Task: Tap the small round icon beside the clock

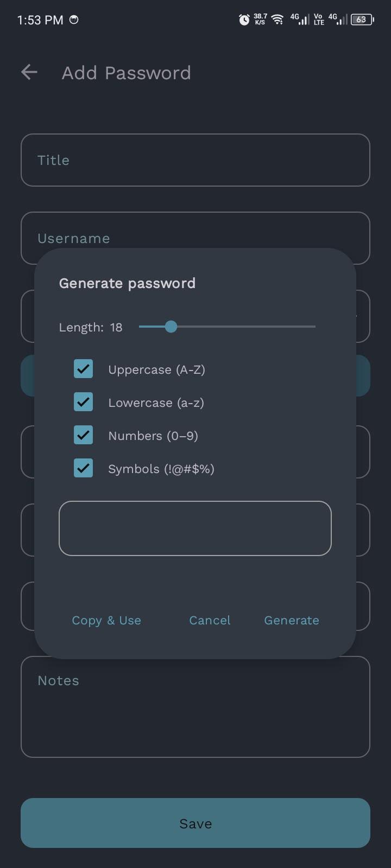Action: [x=74, y=20]
